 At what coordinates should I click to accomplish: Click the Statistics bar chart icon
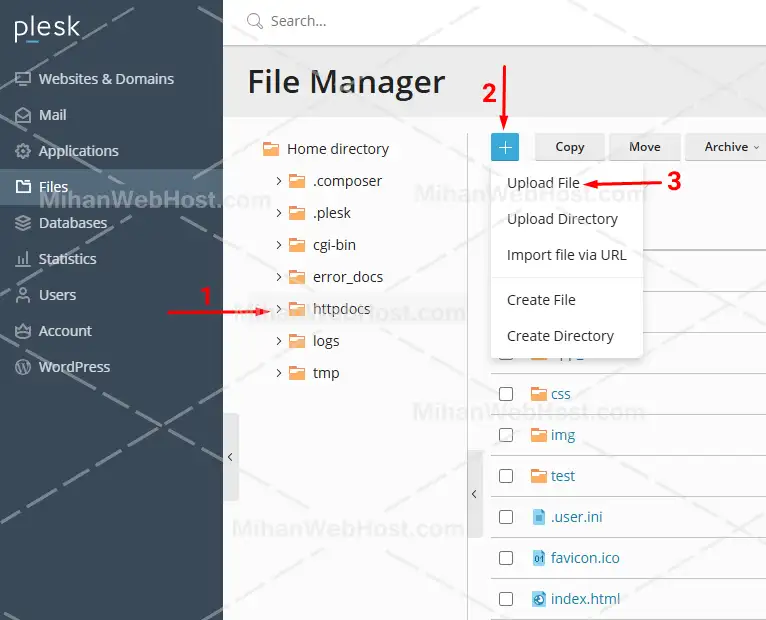[22, 259]
